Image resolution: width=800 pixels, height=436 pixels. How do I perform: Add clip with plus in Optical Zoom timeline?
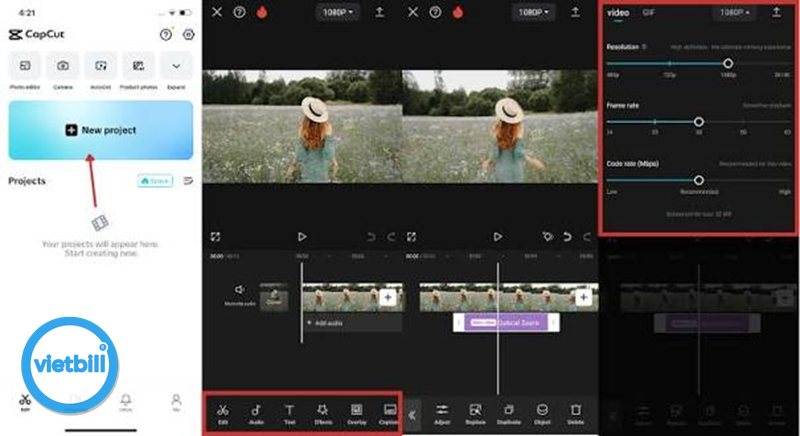tap(583, 297)
